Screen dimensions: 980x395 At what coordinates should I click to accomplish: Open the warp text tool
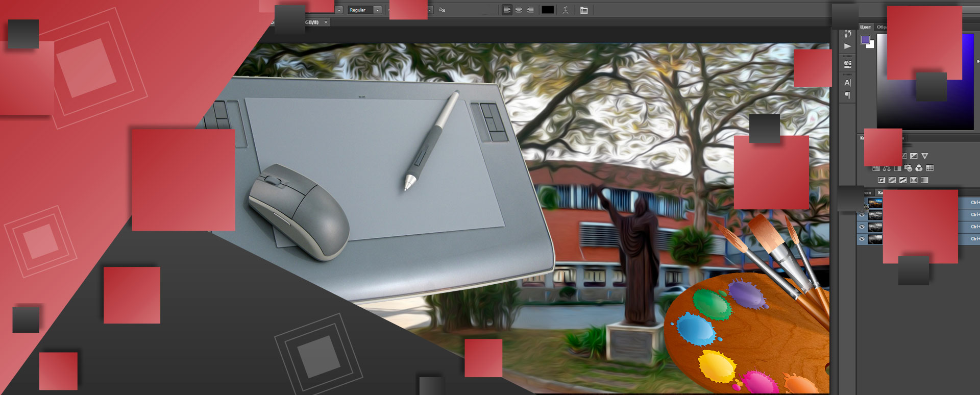(566, 10)
